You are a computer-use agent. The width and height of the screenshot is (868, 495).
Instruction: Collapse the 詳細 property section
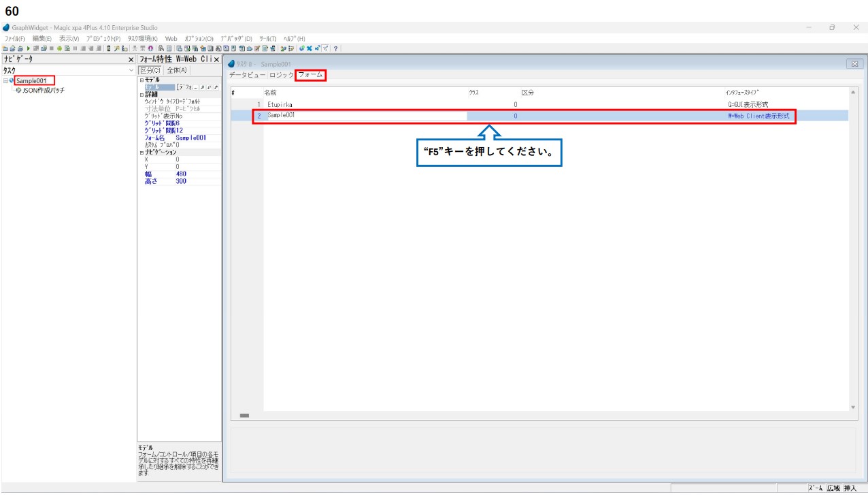141,95
